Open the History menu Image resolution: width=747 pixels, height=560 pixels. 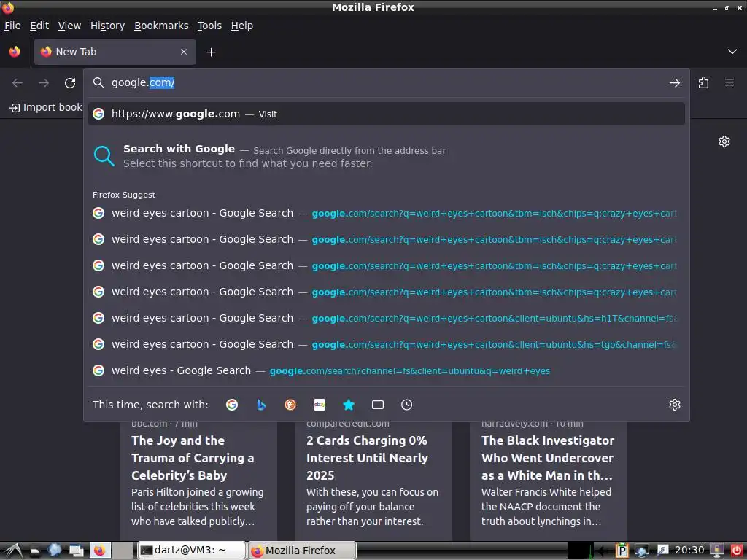pyautogui.click(x=108, y=26)
